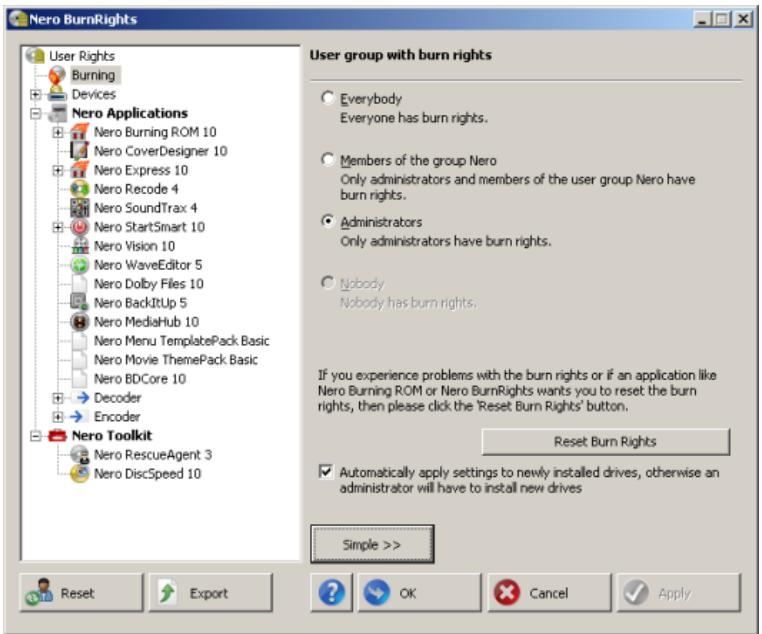Click the Nero MediaHub 10 icon
This screenshot has height=634, width=762.
pos(79,321)
